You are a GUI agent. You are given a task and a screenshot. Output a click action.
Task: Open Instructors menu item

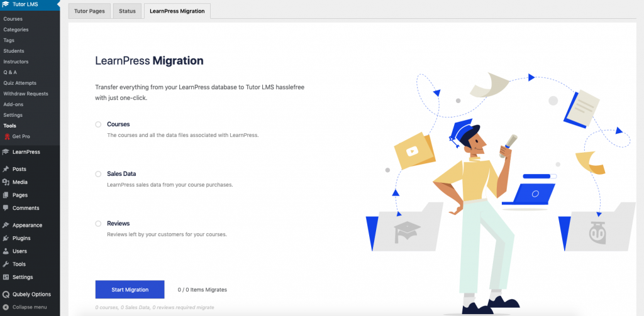coord(16,62)
